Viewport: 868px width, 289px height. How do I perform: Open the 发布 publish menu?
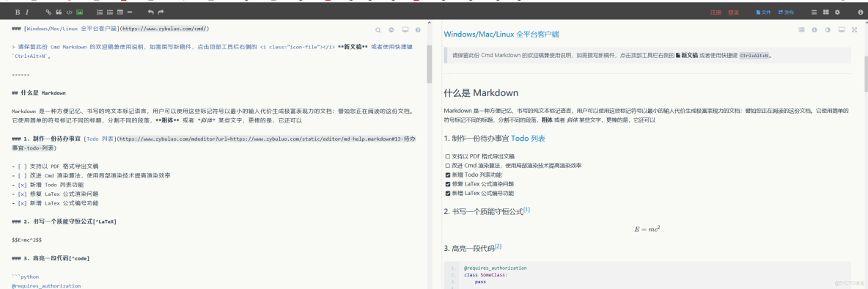click(785, 12)
